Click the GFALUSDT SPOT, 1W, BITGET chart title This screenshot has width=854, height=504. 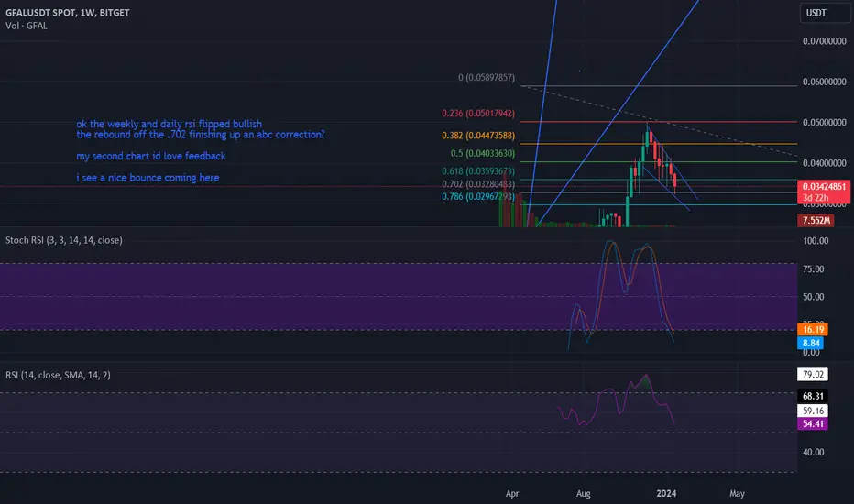point(68,13)
